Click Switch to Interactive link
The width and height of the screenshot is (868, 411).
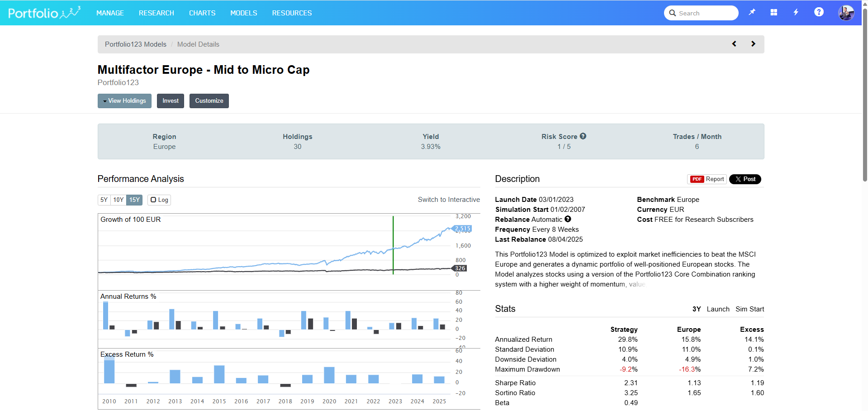[x=449, y=200]
